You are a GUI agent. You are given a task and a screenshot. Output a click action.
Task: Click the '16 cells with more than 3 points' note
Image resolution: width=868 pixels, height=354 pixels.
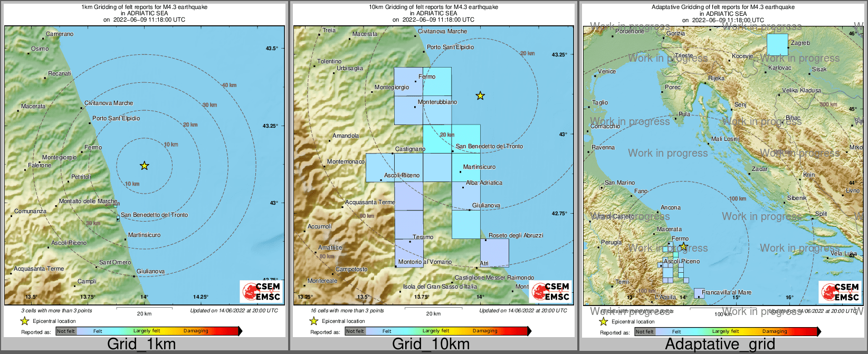pos(347,310)
